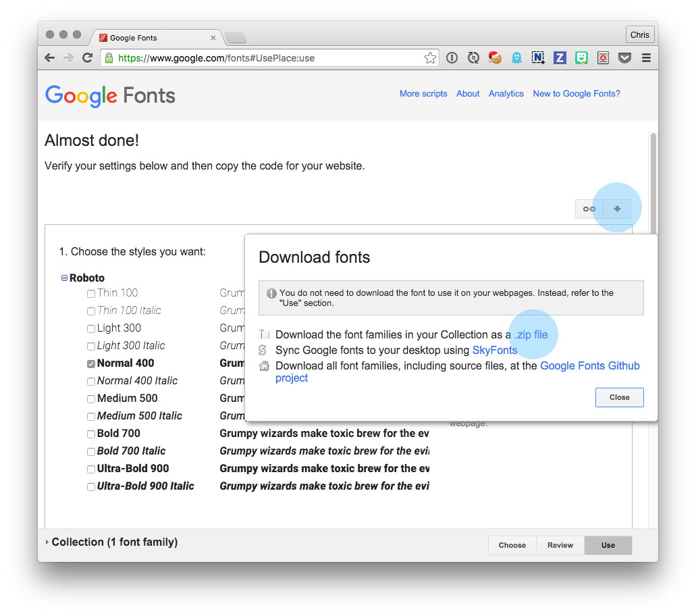The width and height of the screenshot is (696, 616).
Task: Open the More scripts menu item
Action: tap(423, 93)
